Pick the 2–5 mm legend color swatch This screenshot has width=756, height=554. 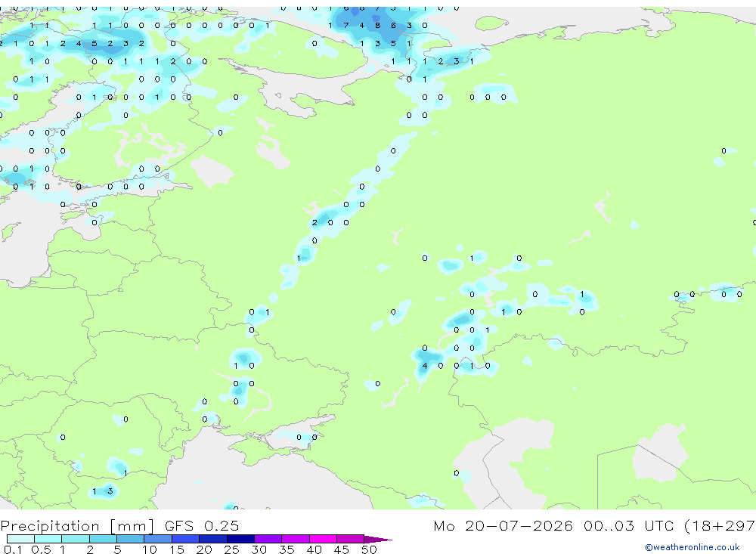point(103,539)
